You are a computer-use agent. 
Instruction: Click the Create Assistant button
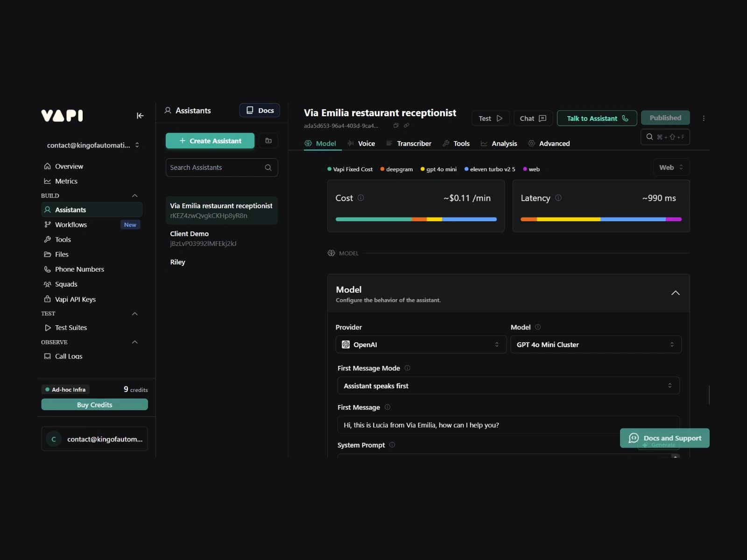click(x=210, y=141)
